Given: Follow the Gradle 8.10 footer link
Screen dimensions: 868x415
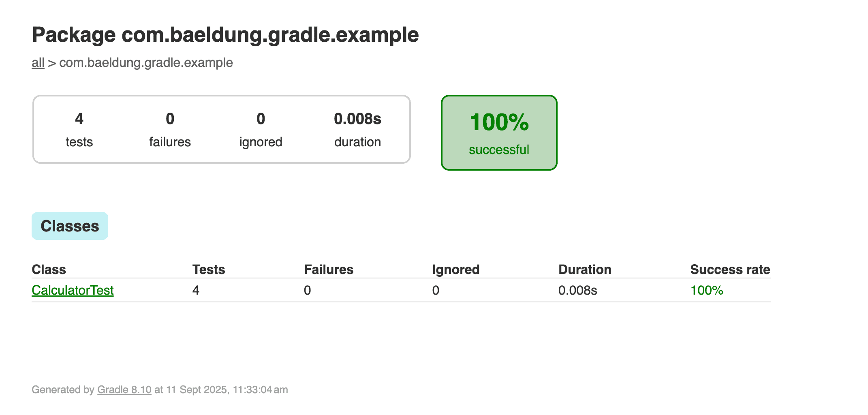Looking at the screenshot, I should (x=124, y=389).
